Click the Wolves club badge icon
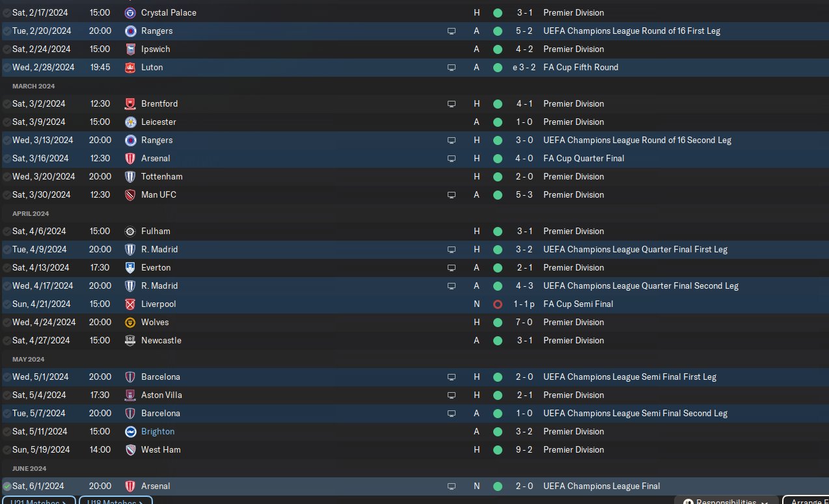This screenshot has width=829, height=504. click(x=130, y=322)
